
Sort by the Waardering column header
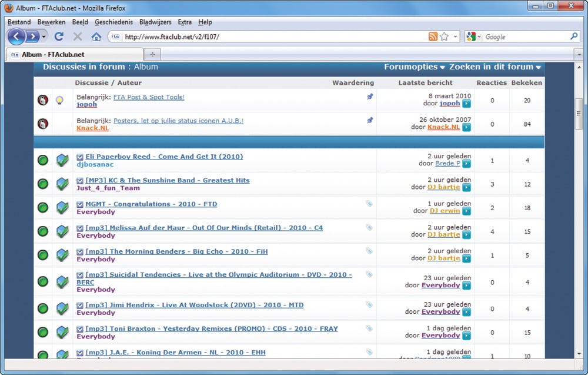353,82
